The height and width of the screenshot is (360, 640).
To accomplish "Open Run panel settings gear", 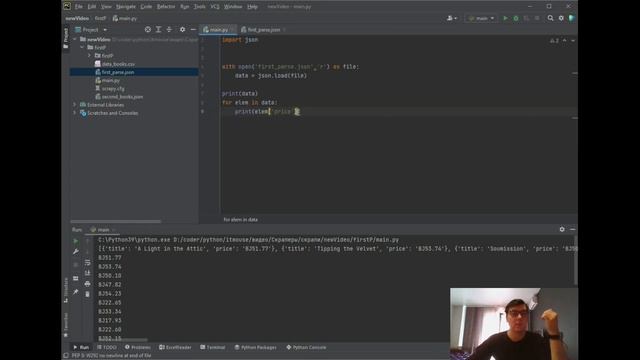I will [x=562, y=229].
